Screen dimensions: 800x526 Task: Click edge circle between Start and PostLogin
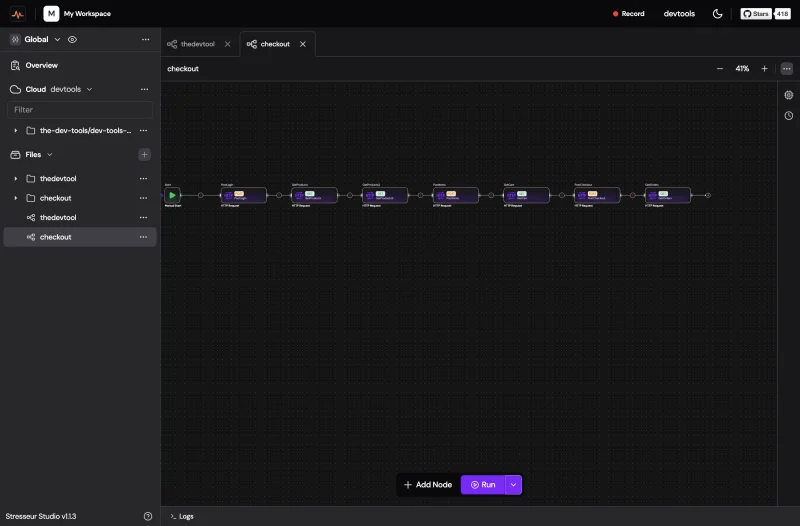[x=201, y=195]
